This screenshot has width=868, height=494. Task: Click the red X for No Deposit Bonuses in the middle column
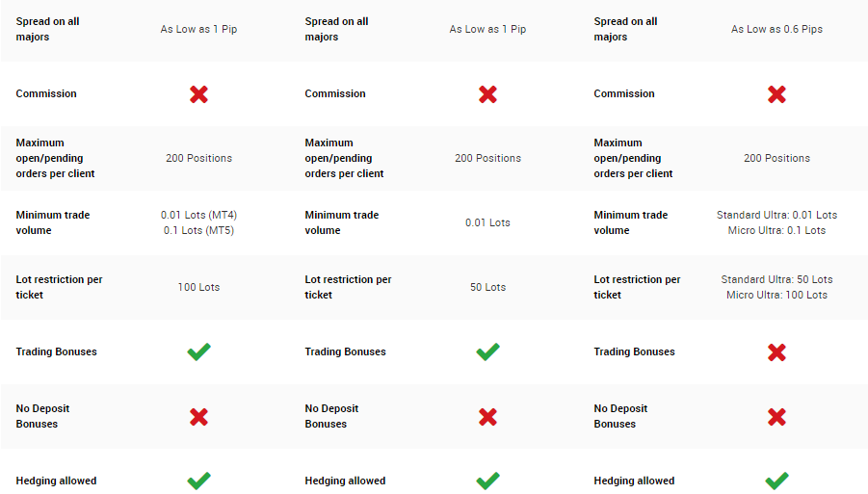tap(487, 417)
